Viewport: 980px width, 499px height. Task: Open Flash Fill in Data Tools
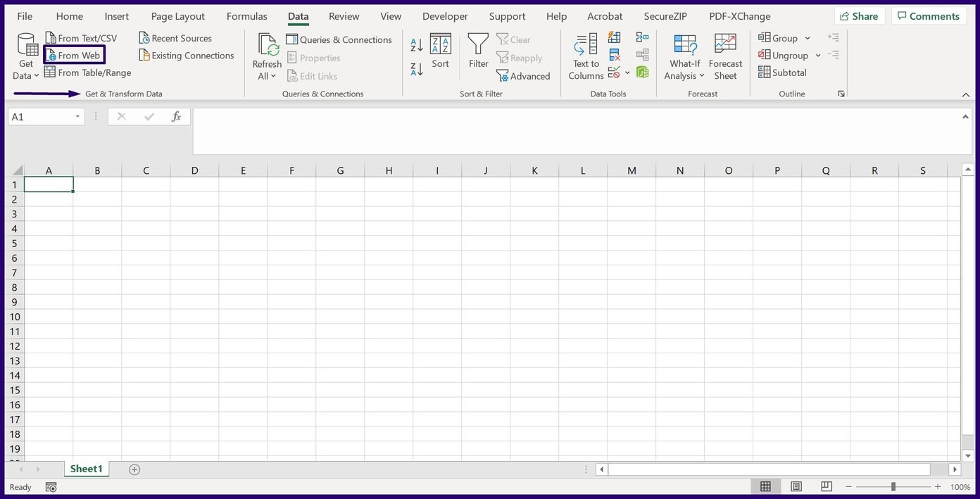click(613, 37)
